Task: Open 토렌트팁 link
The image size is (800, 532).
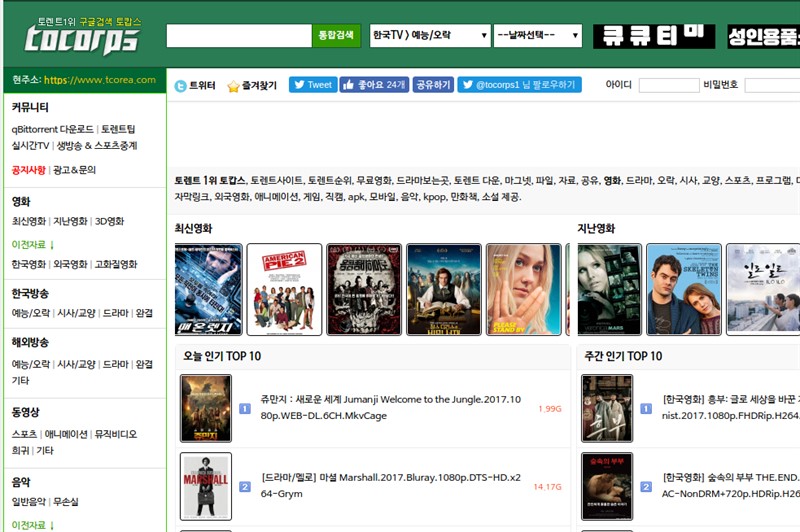Action: point(118,129)
